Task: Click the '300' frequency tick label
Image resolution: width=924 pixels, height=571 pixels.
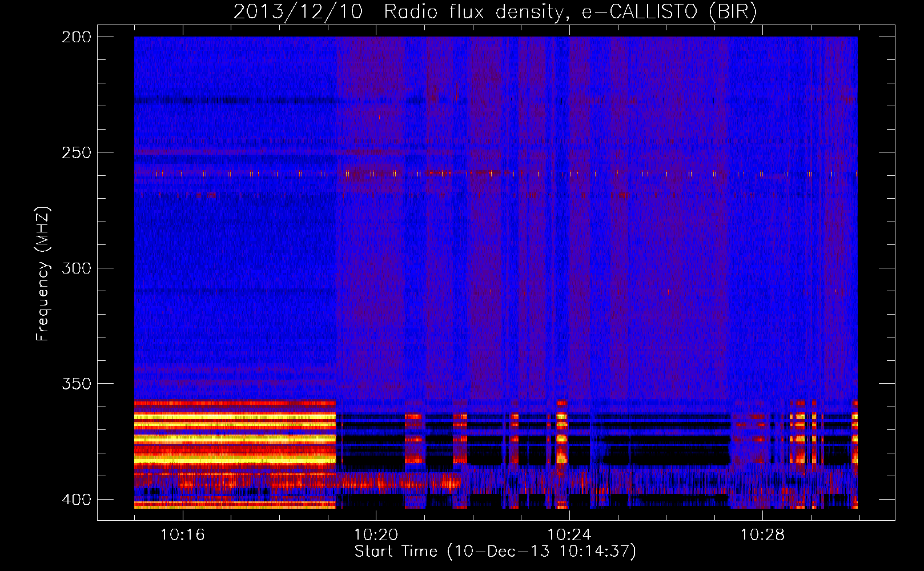Action: point(77,268)
